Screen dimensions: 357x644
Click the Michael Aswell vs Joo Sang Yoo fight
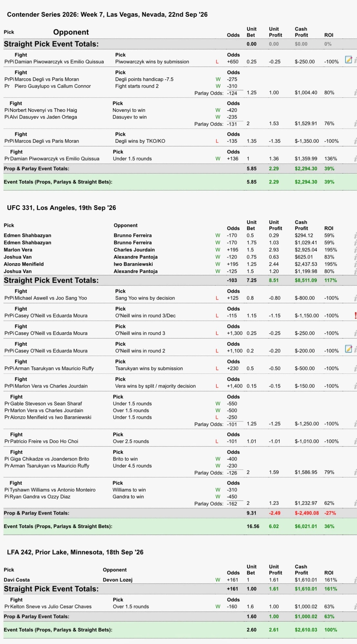(x=51, y=298)
